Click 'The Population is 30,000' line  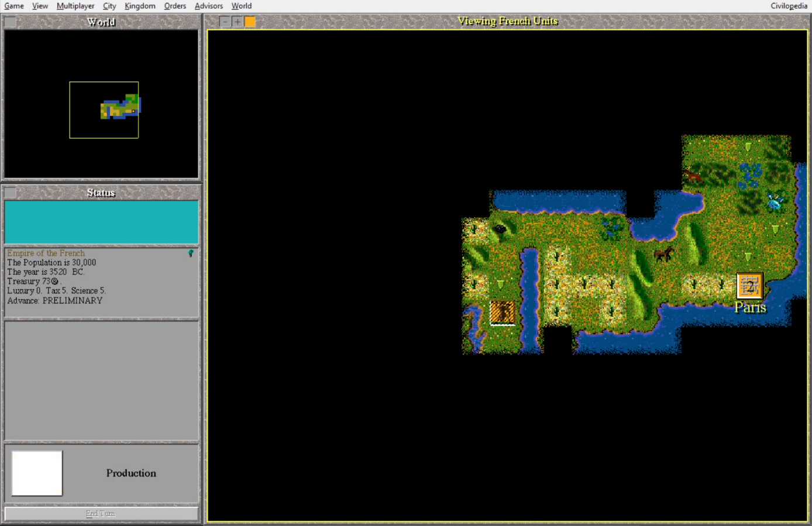(51, 263)
